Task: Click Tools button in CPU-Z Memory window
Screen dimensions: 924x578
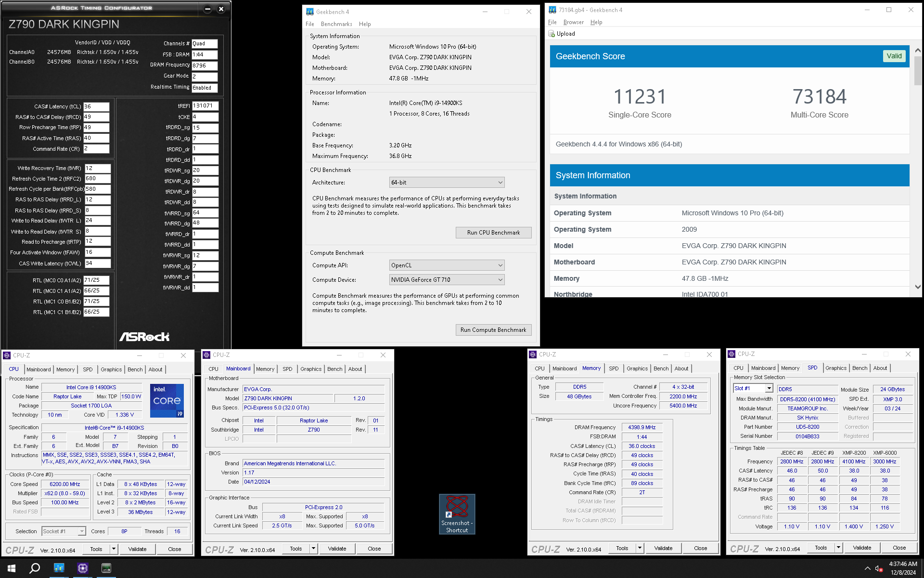Action: coord(622,548)
